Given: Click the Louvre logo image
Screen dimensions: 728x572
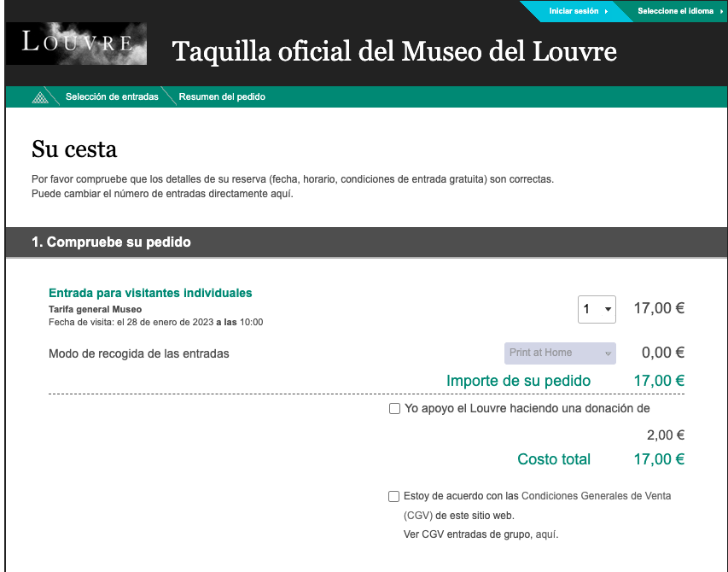Looking at the screenshot, I should (x=76, y=44).
